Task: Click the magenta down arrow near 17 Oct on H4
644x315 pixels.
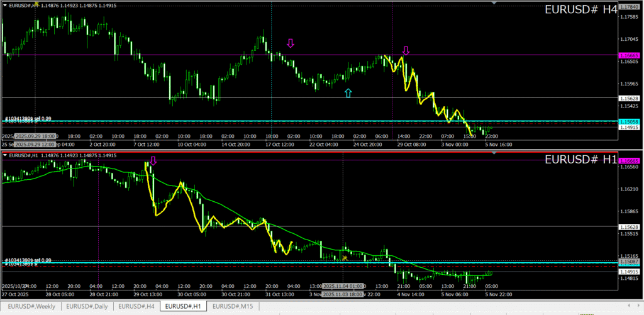Action: [x=290, y=43]
